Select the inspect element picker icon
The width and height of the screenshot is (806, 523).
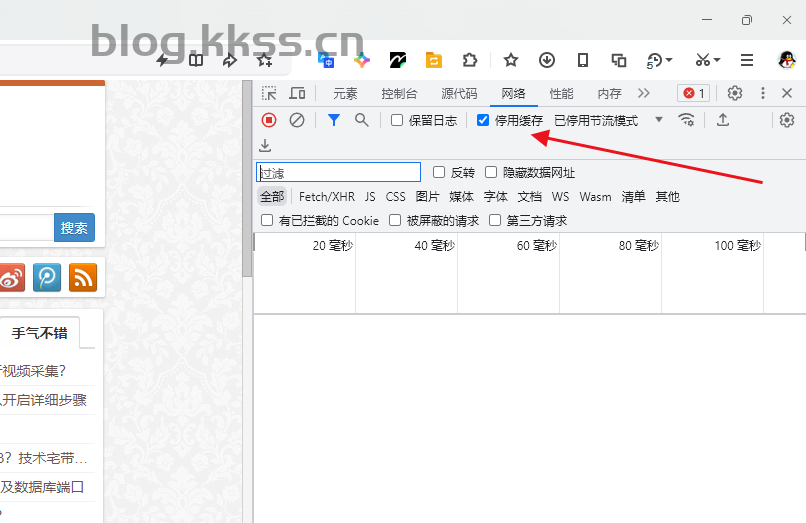(269, 93)
